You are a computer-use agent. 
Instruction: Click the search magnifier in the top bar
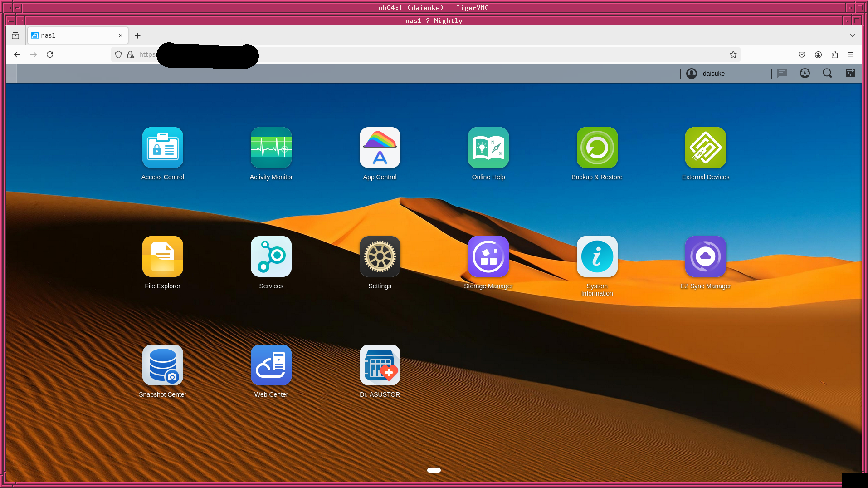(x=827, y=73)
